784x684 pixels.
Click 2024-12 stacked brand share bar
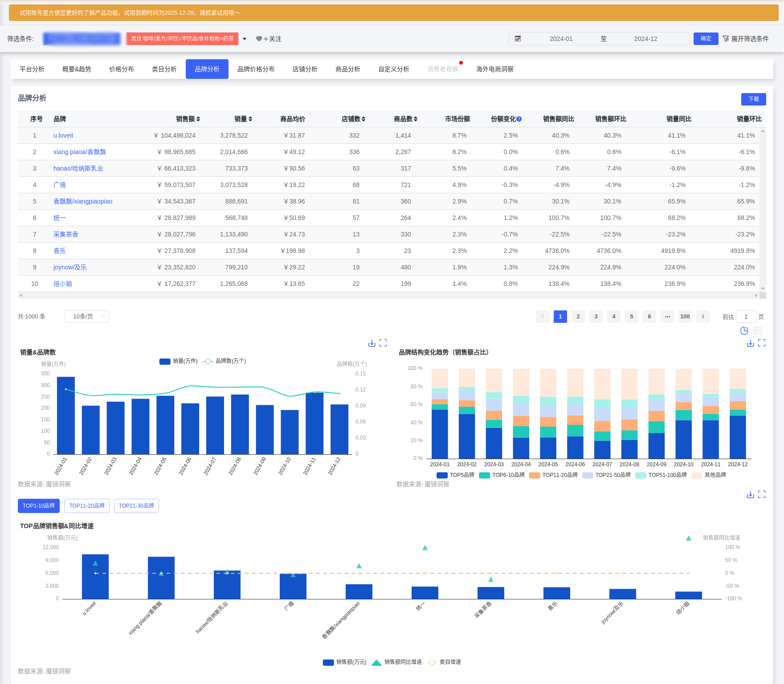(738, 414)
